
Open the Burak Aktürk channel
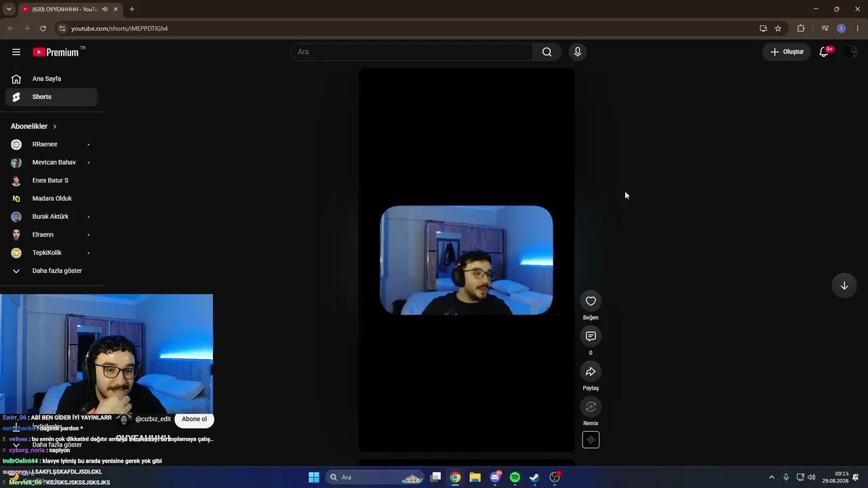click(x=52, y=217)
